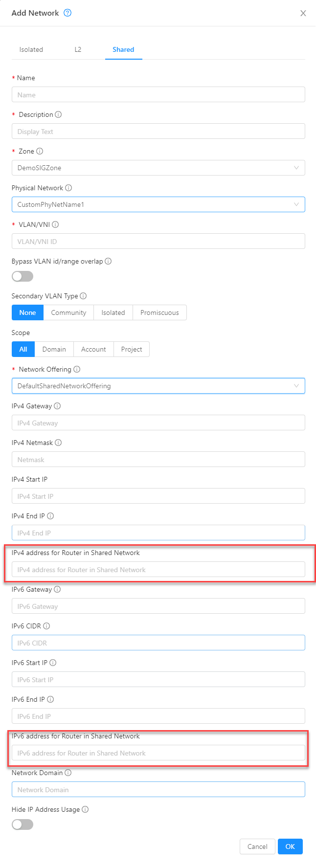Show info tooltip for Zone
The width and height of the screenshot is (316, 868).
point(40,151)
